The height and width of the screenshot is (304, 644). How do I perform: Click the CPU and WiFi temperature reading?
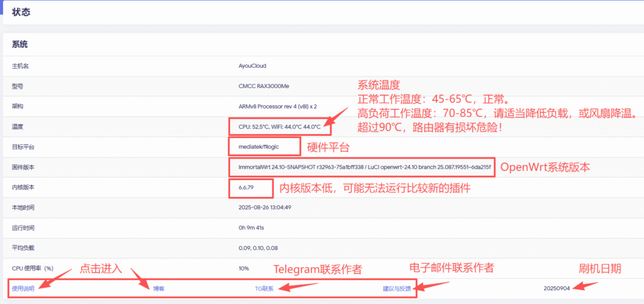[279, 127]
